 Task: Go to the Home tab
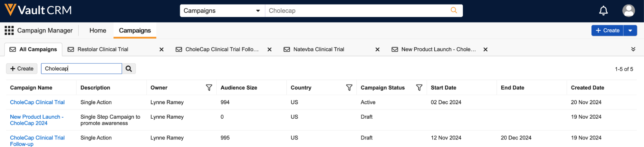[x=98, y=31]
